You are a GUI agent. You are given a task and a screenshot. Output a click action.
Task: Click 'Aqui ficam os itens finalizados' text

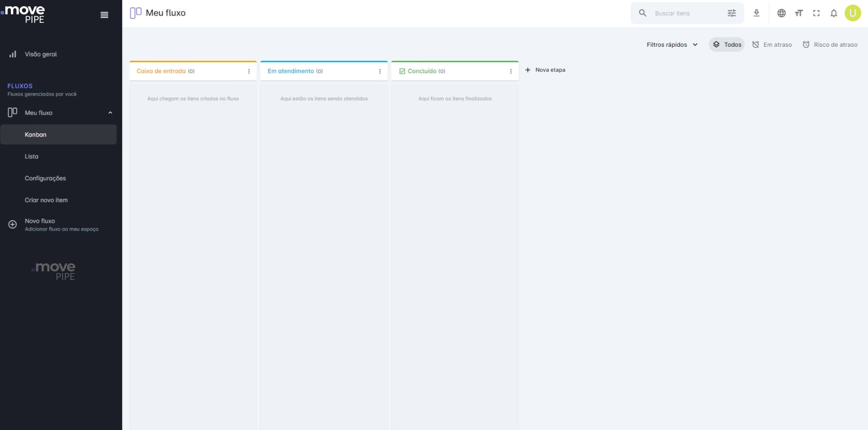click(x=455, y=99)
